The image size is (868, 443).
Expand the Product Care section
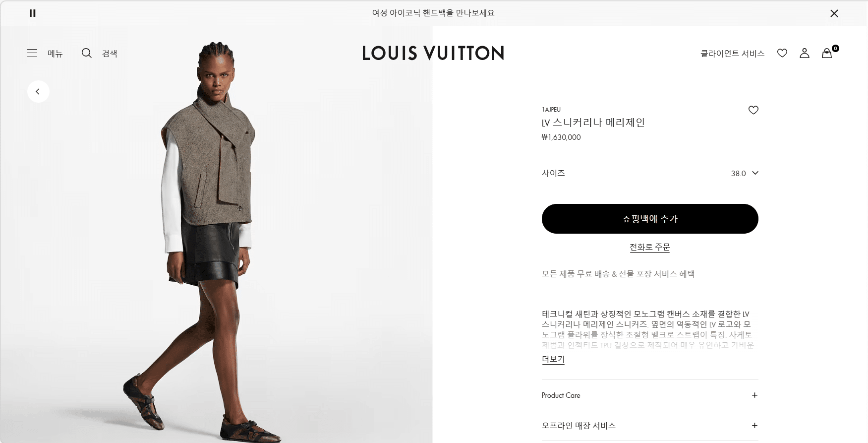click(x=650, y=395)
